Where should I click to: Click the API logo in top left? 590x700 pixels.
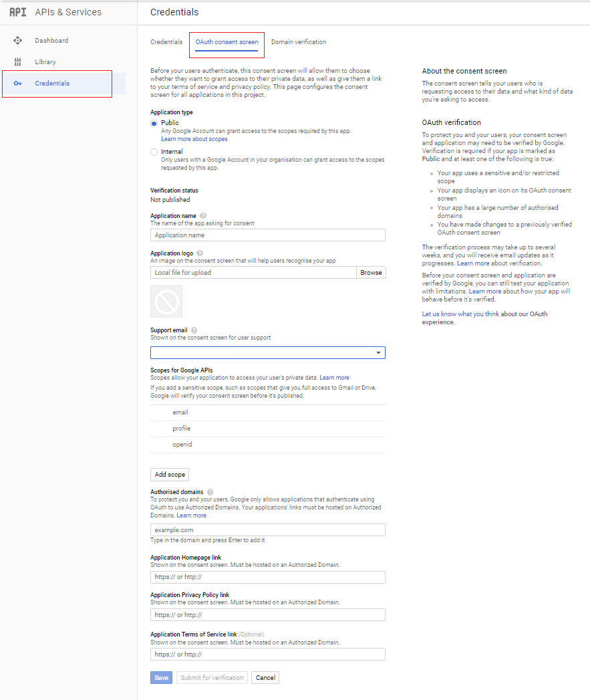click(x=18, y=11)
